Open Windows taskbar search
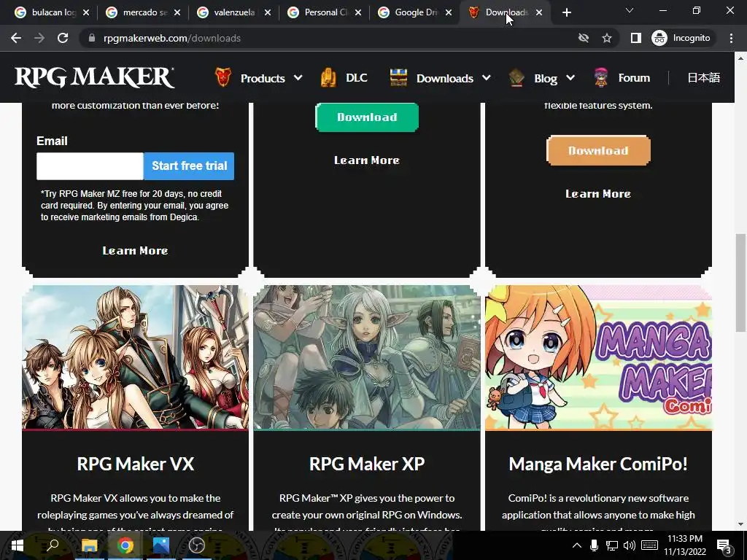This screenshot has height=560, width=747. 53,545
